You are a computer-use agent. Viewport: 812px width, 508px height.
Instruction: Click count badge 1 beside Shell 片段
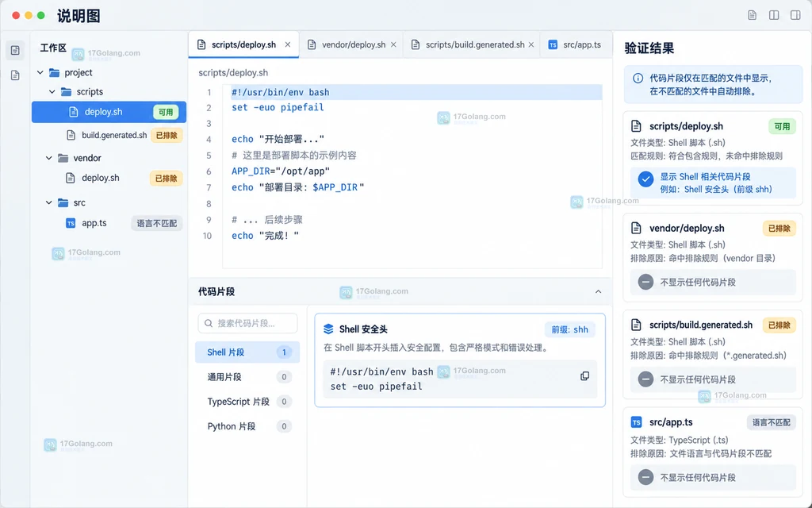pos(284,352)
